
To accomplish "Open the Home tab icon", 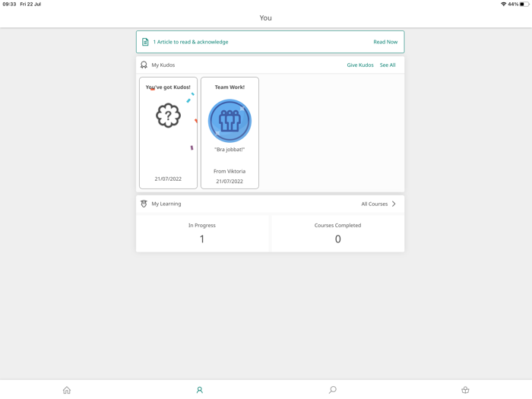I will pyautogui.click(x=67, y=390).
